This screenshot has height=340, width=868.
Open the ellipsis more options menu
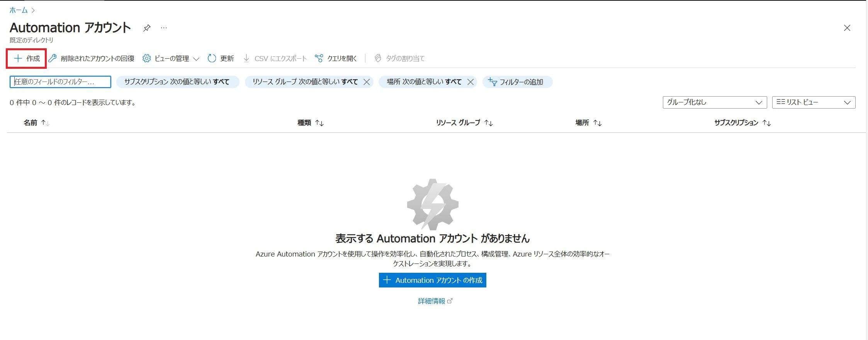point(164,28)
